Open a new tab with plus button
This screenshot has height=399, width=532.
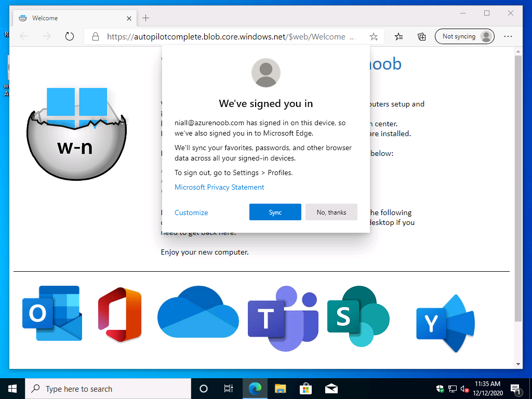(x=145, y=18)
